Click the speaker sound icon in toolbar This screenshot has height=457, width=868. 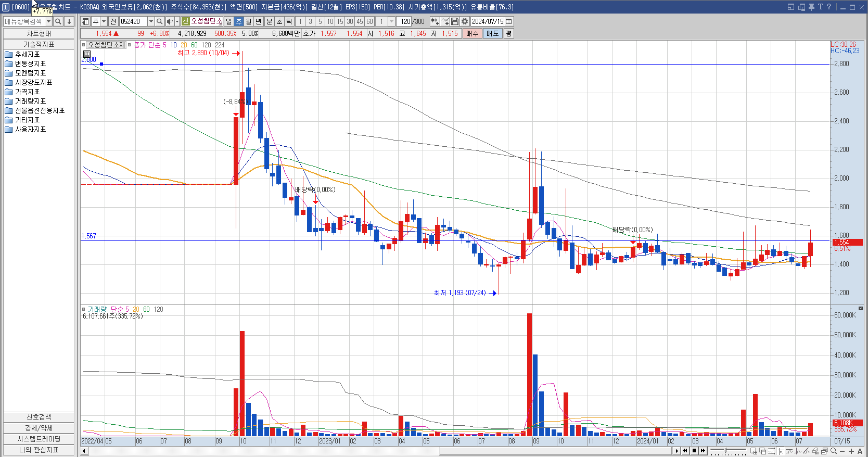[x=169, y=21]
